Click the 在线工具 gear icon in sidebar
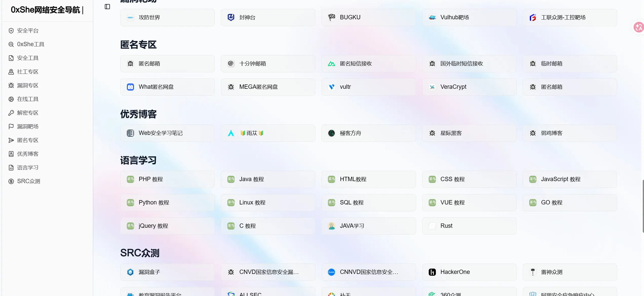The width and height of the screenshot is (644, 296). pos(11,99)
